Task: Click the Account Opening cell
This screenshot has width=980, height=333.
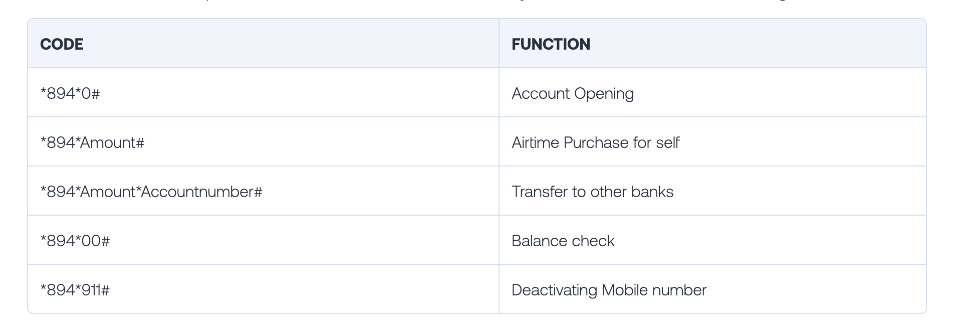Action: pos(573,93)
